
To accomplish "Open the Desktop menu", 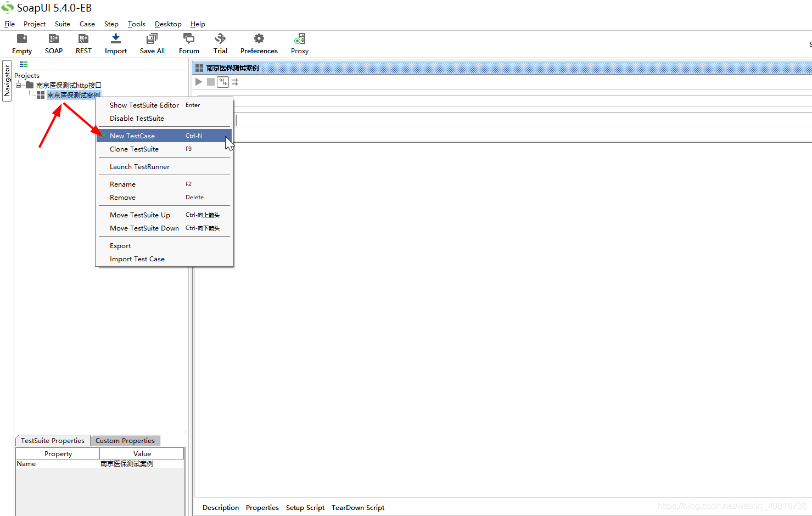I will point(168,24).
